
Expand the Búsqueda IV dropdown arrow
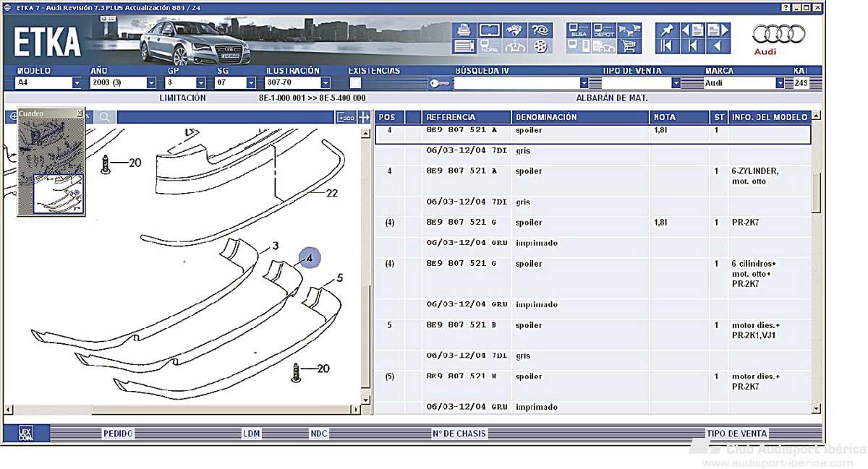[584, 83]
